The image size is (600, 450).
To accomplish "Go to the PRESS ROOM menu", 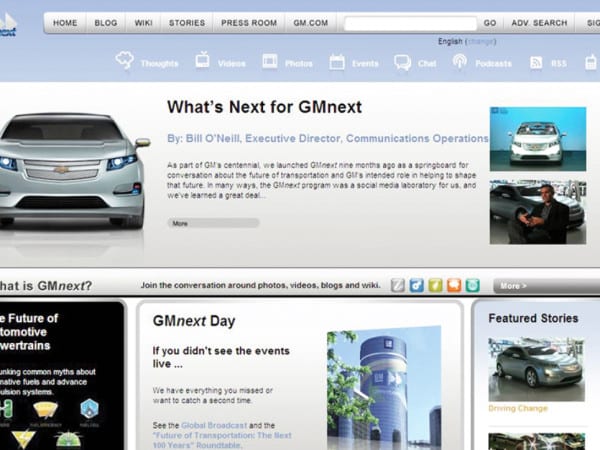I will coord(247,22).
